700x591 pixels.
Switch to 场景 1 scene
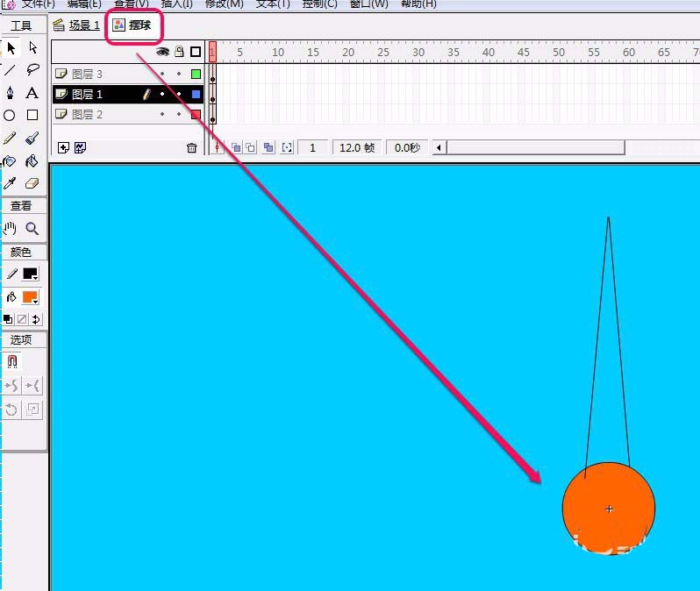(x=77, y=25)
